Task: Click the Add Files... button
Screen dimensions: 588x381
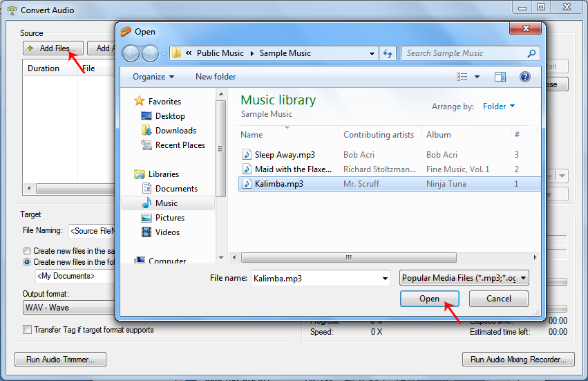Action: tap(53, 48)
